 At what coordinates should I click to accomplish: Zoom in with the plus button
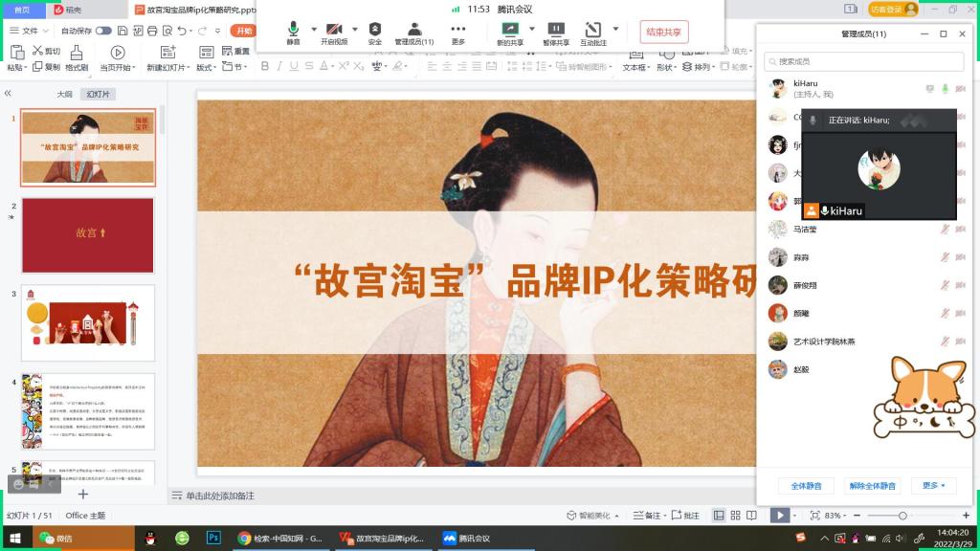(967, 516)
